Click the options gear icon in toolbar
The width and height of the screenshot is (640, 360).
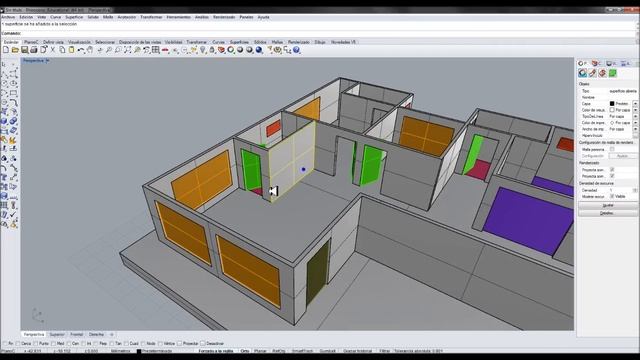[x=278, y=50]
